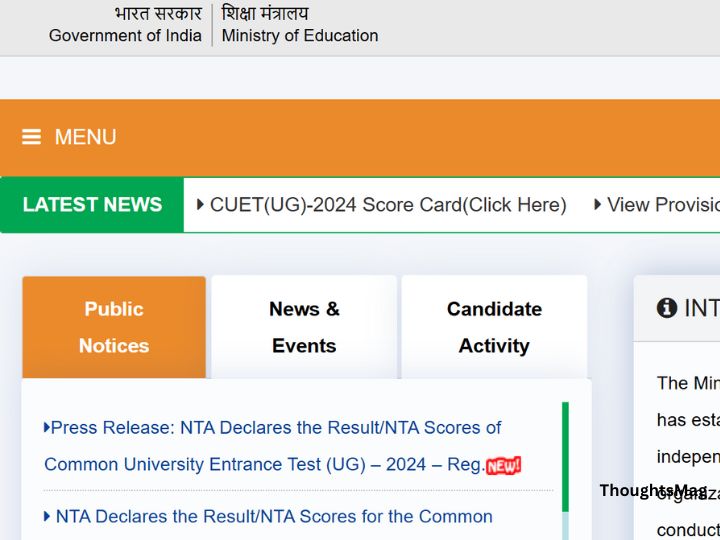Click the Ministry of Education header text
The width and height of the screenshot is (720, 540).
coord(300,35)
